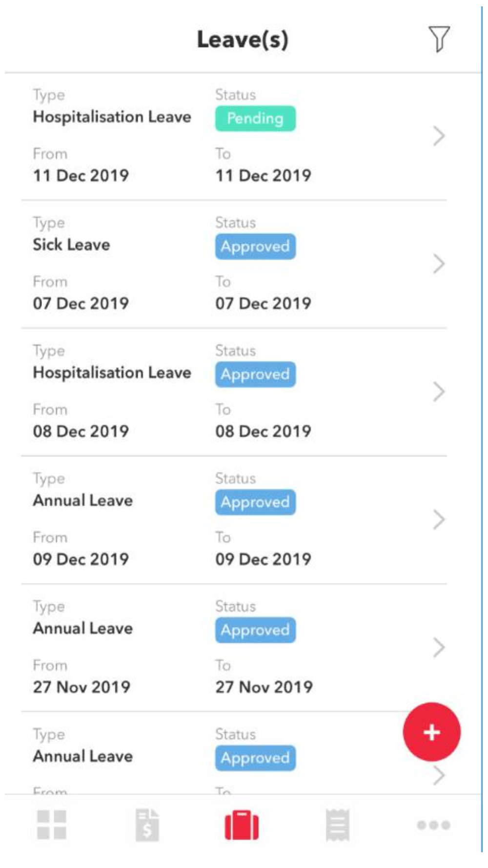Tap the red add leave plus button
The image size is (488, 868).
point(431,732)
